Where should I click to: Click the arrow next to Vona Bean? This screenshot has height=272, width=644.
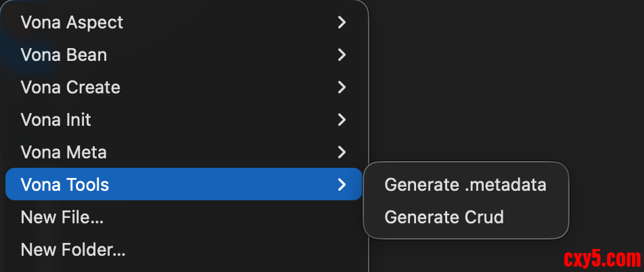[x=342, y=55]
